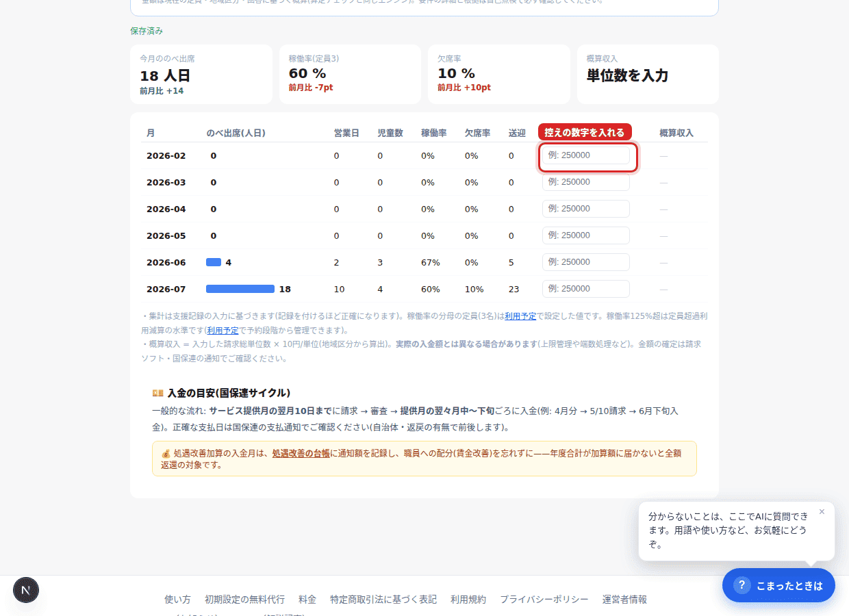849x616 pixels.
Task: Open the プライバシーポリシー footer link
Action: pyautogui.click(x=544, y=600)
